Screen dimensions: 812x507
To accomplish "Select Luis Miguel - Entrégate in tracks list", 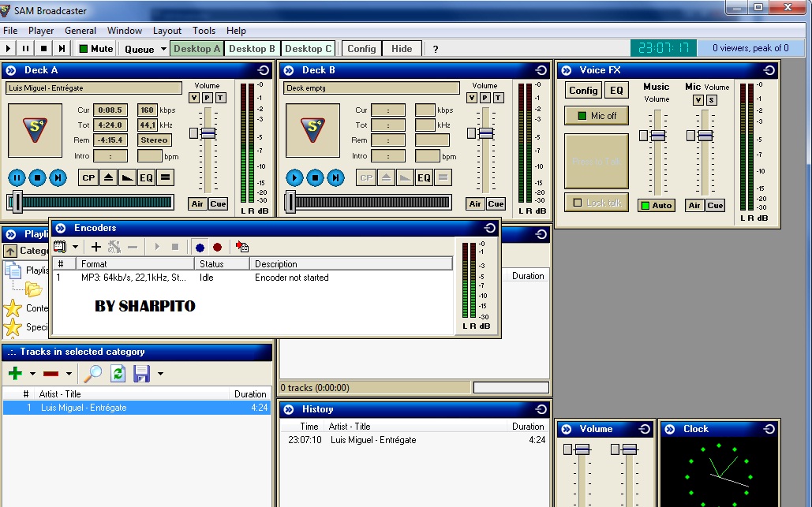I will (137, 408).
